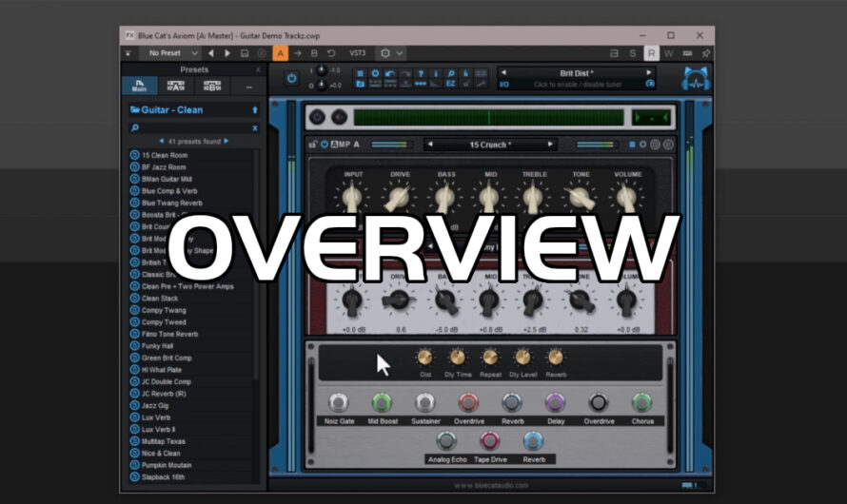Open the No Preset dropdown
847x504 pixels.
[171, 53]
